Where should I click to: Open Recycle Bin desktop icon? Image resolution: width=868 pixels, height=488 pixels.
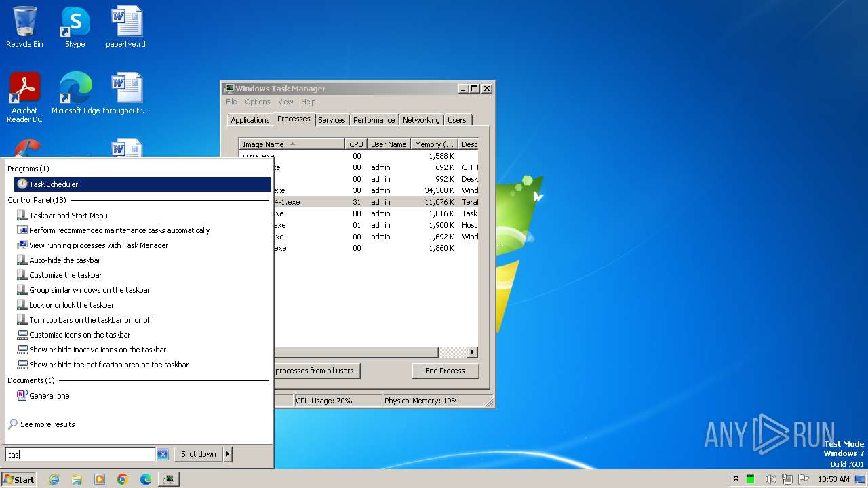24,27
